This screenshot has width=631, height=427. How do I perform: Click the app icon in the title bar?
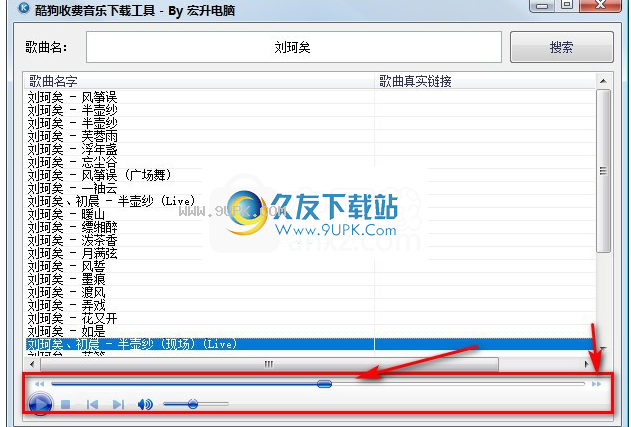click(24, 8)
